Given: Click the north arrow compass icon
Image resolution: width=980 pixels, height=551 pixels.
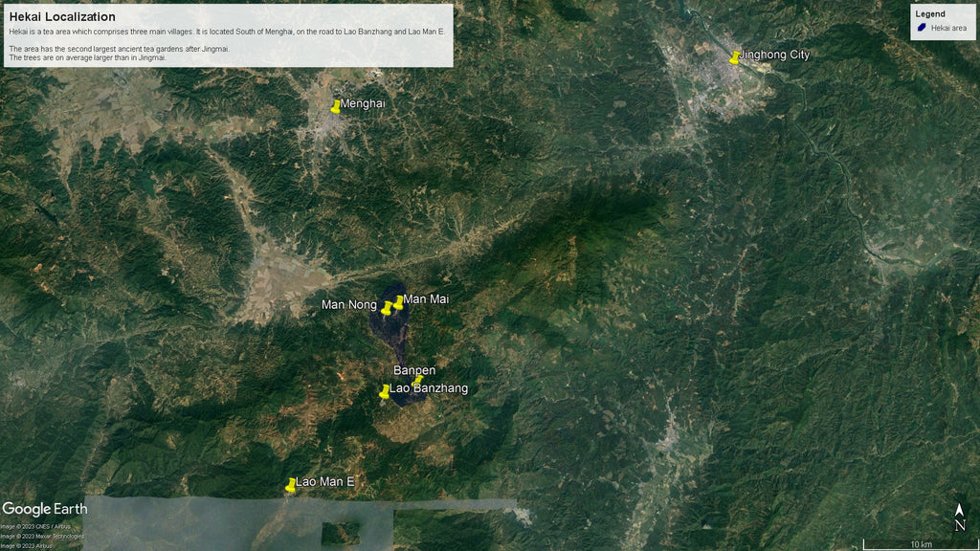Looking at the screenshot, I should click(x=959, y=518).
